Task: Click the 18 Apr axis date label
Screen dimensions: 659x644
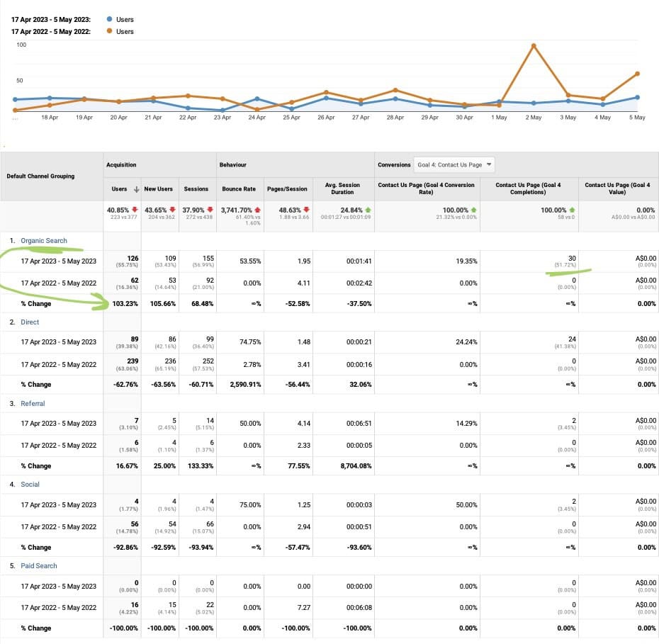Action: (x=50, y=118)
